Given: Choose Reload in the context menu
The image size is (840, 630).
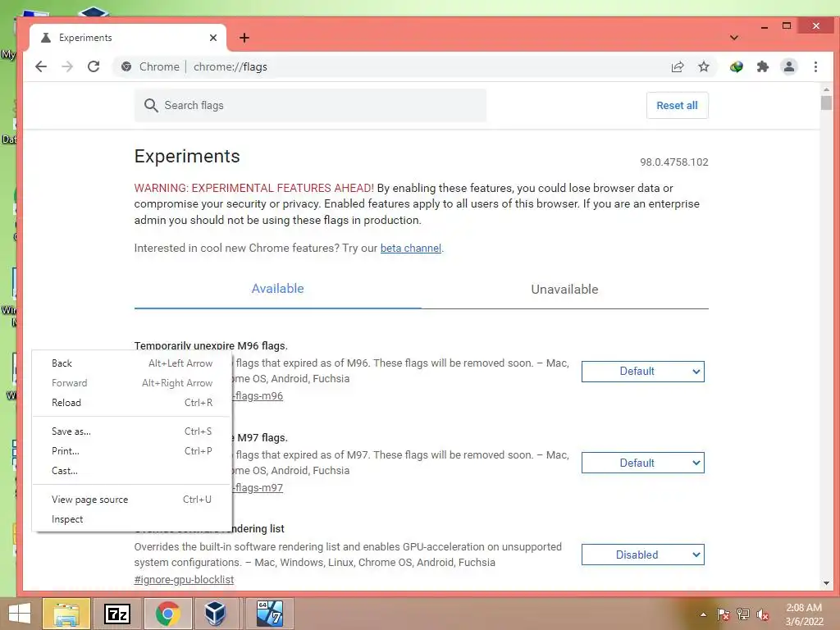Looking at the screenshot, I should coord(132,402).
